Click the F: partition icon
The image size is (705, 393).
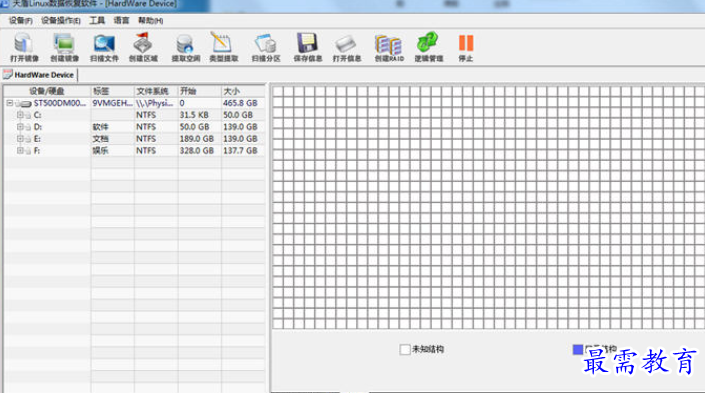[x=28, y=151]
